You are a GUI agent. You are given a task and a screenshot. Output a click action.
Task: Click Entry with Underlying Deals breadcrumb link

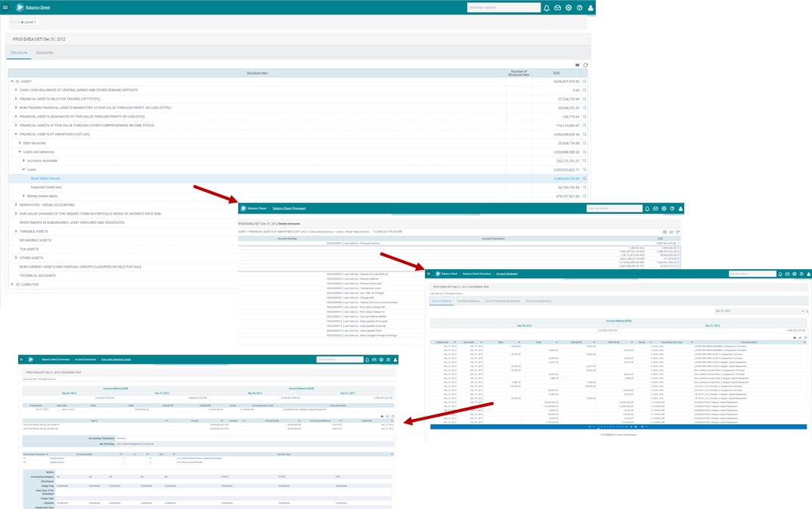pos(116,359)
